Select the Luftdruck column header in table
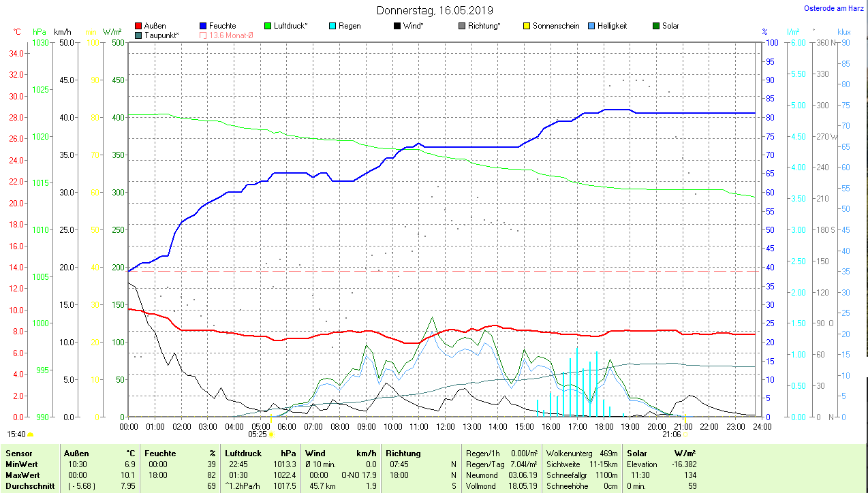Image resolution: width=868 pixels, height=493 pixels. [243, 453]
